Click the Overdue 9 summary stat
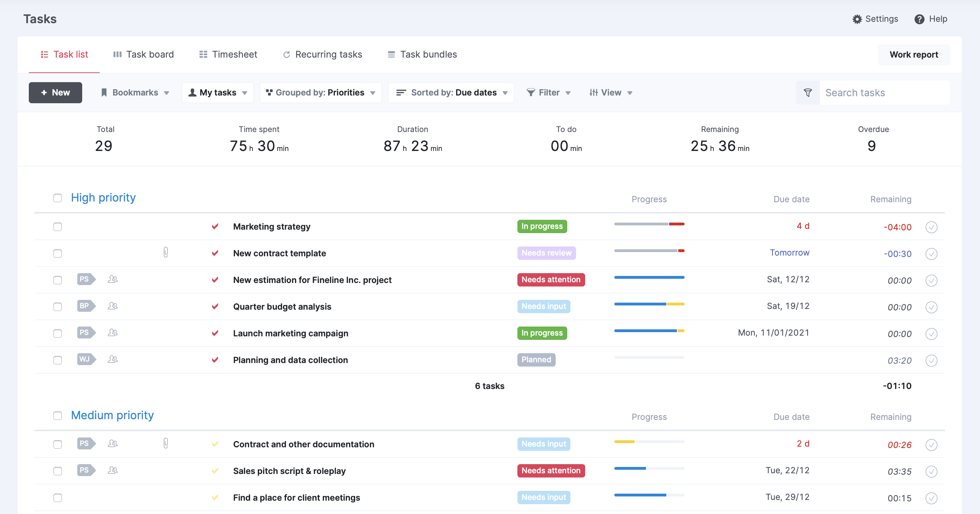This screenshot has width=980, height=514. (873, 139)
